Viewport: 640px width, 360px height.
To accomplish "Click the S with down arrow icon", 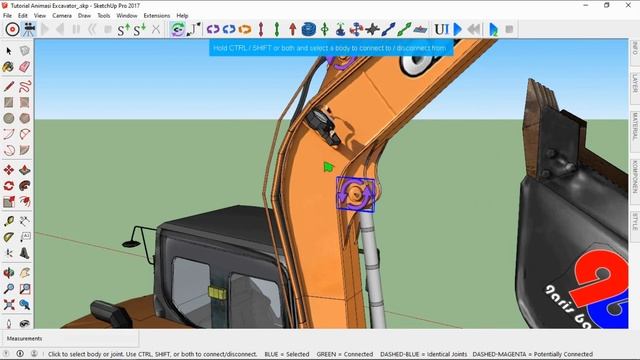I will 140,29.
